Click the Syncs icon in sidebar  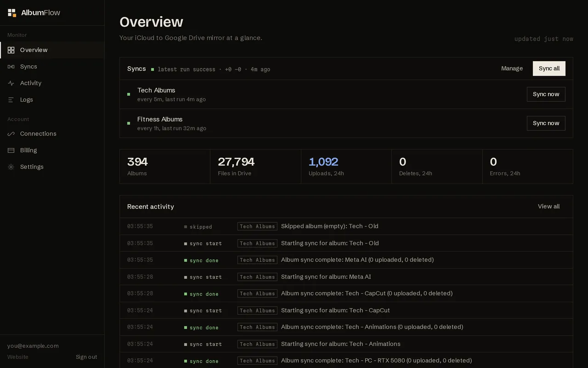pyautogui.click(x=11, y=67)
